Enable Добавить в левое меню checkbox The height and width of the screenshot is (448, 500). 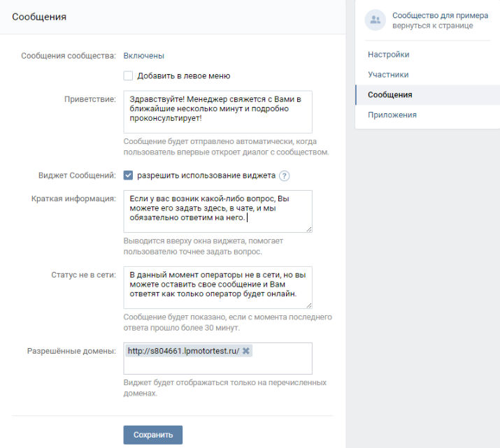(x=128, y=76)
